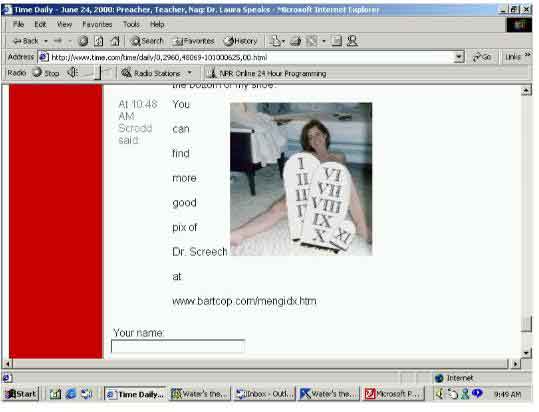
Task: Click the horizontal scrollbar right arrow
Action: 515,364
